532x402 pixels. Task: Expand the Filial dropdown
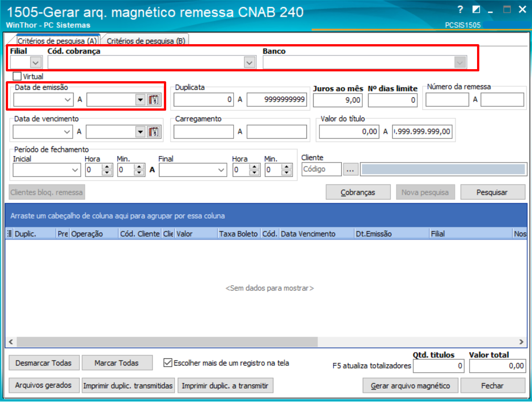[x=36, y=62]
